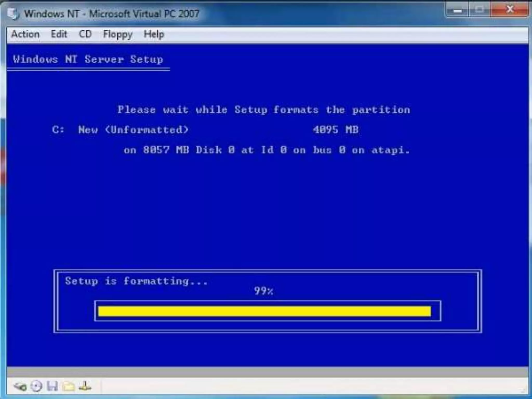Click the 99% progress label

coord(263,291)
